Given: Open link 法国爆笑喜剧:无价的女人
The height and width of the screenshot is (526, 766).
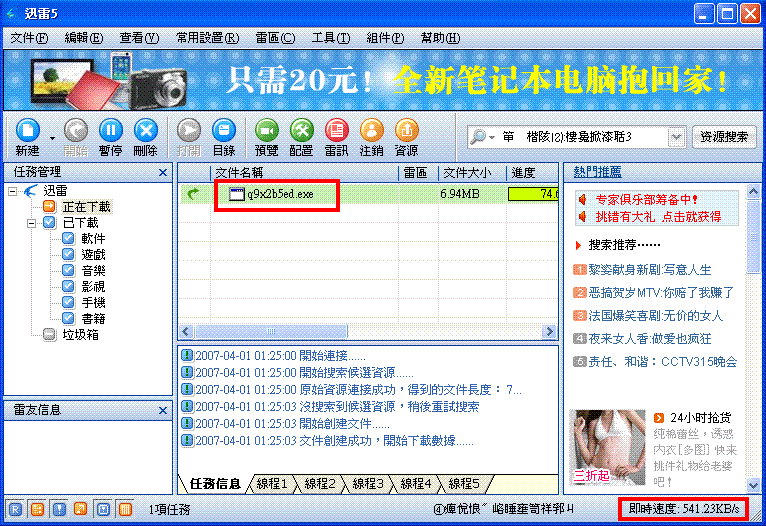Looking at the screenshot, I should coord(656,316).
